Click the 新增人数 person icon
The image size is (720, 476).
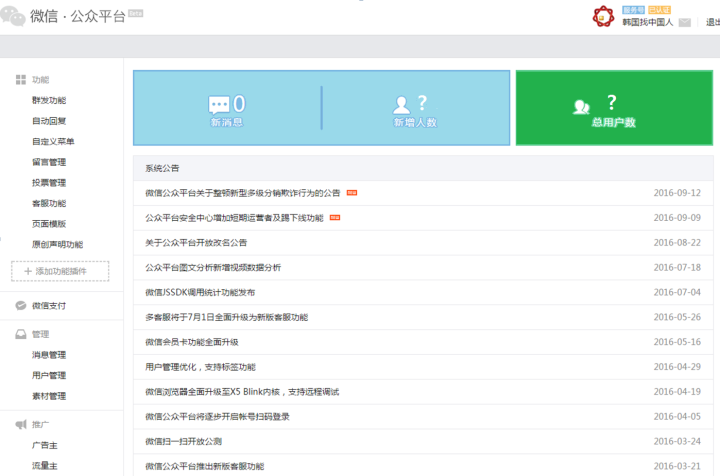pos(401,105)
